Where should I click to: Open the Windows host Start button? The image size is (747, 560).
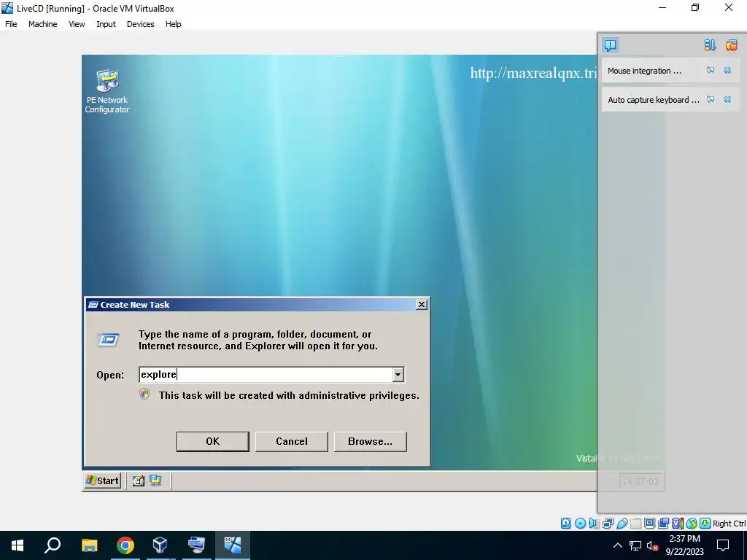pyautogui.click(x=18, y=545)
